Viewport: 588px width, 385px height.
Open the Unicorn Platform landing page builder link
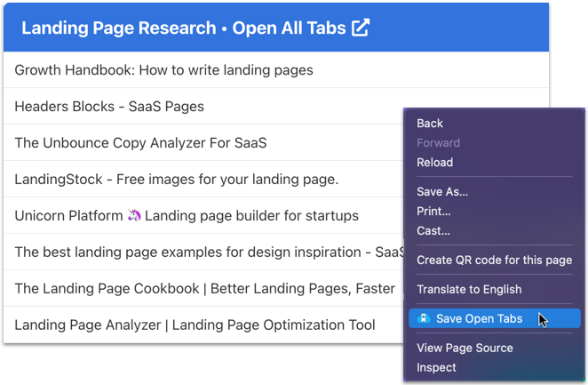pos(187,215)
